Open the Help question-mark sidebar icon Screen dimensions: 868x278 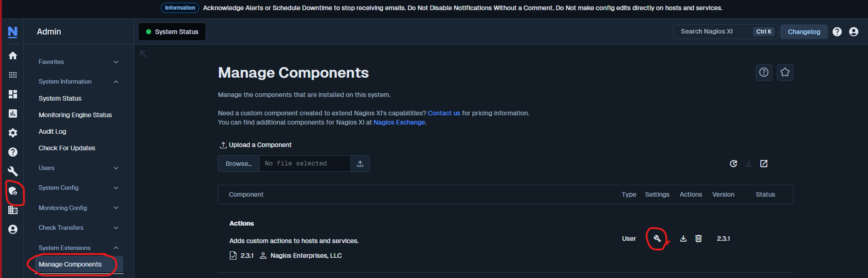pyautogui.click(x=13, y=152)
